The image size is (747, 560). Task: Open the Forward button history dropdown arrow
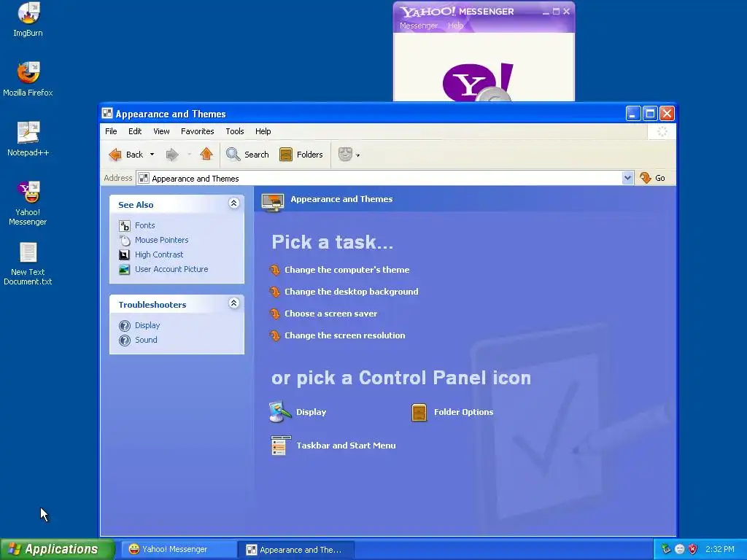189,155
